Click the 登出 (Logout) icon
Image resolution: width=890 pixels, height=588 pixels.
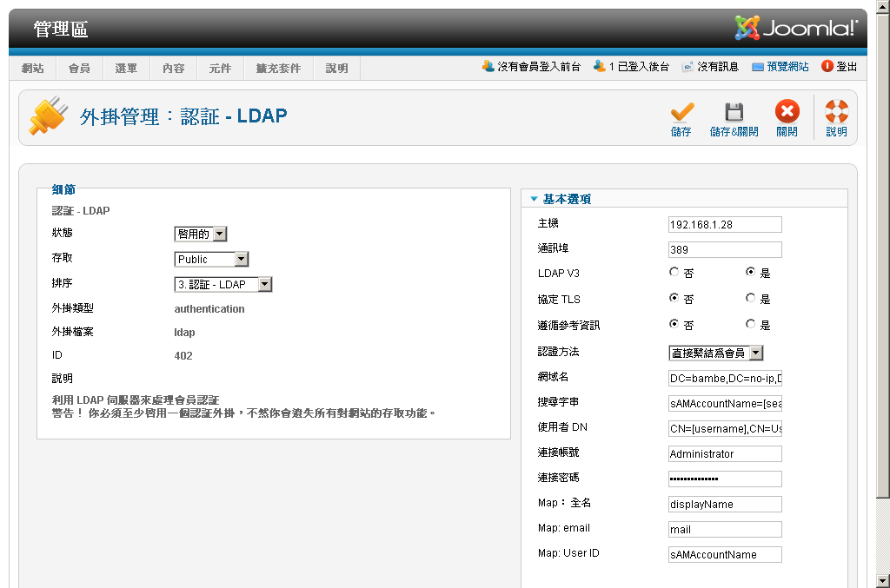827,67
